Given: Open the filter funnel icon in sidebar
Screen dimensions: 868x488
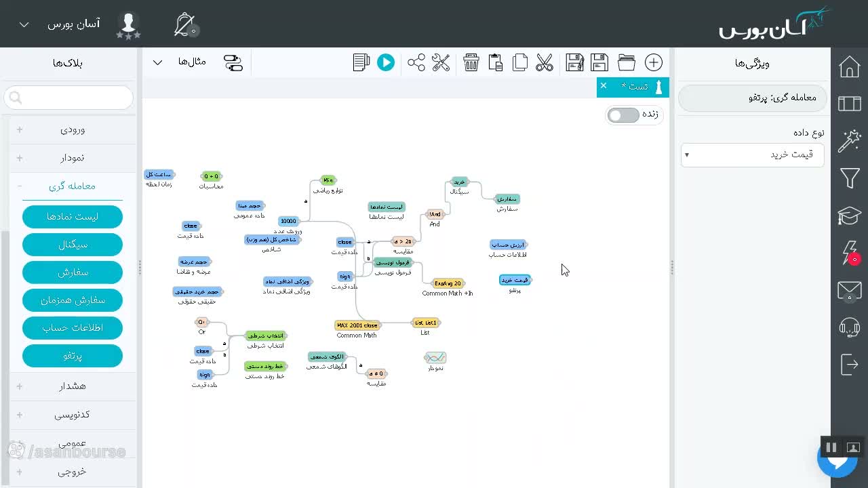Looking at the screenshot, I should click(x=850, y=178).
